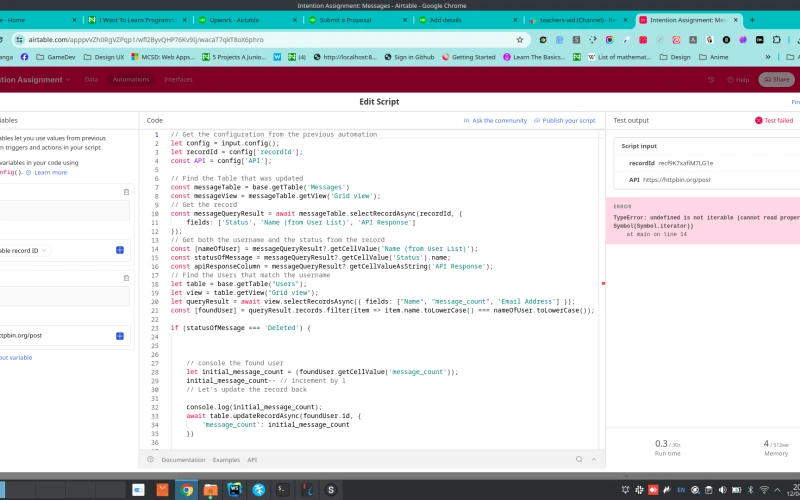Image resolution: width=800 pixels, height=500 pixels.
Task: Open the Help menu
Action: (738, 80)
